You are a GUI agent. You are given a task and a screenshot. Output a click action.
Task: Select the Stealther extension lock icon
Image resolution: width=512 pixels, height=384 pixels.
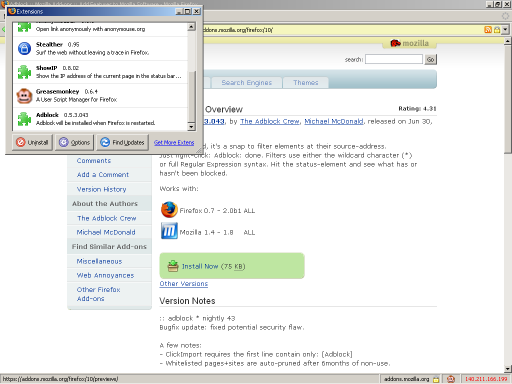[x=24, y=49]
